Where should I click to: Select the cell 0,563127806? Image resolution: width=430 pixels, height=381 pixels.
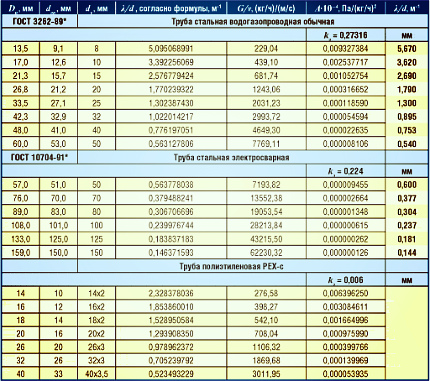(171, 144)
